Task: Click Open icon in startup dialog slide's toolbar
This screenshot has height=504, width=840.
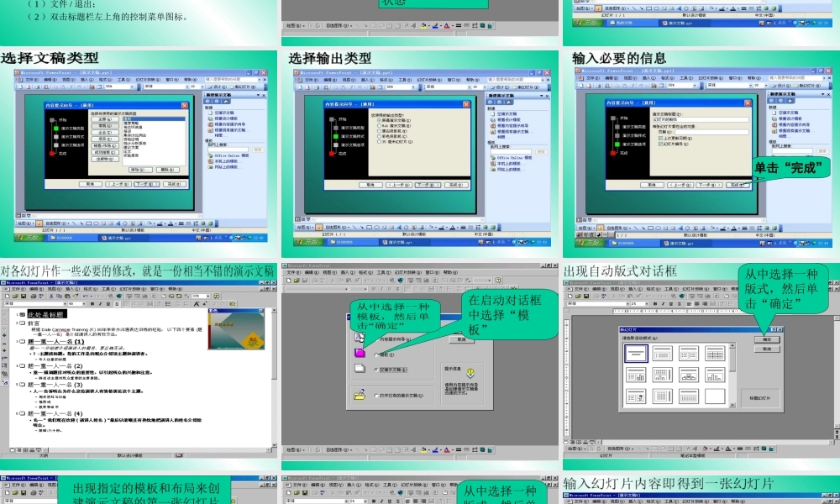Action: (x=297, y=280)
